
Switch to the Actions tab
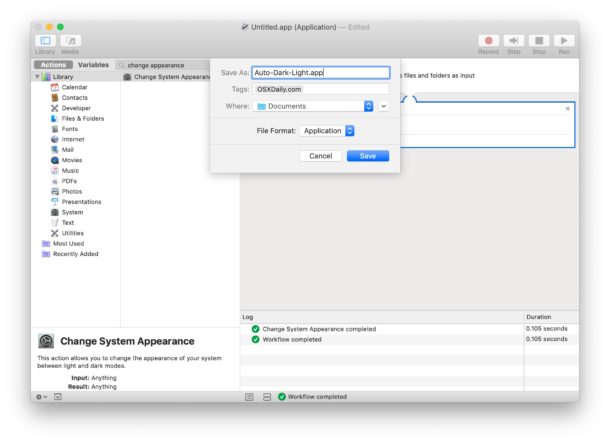(x=54, y=65)
